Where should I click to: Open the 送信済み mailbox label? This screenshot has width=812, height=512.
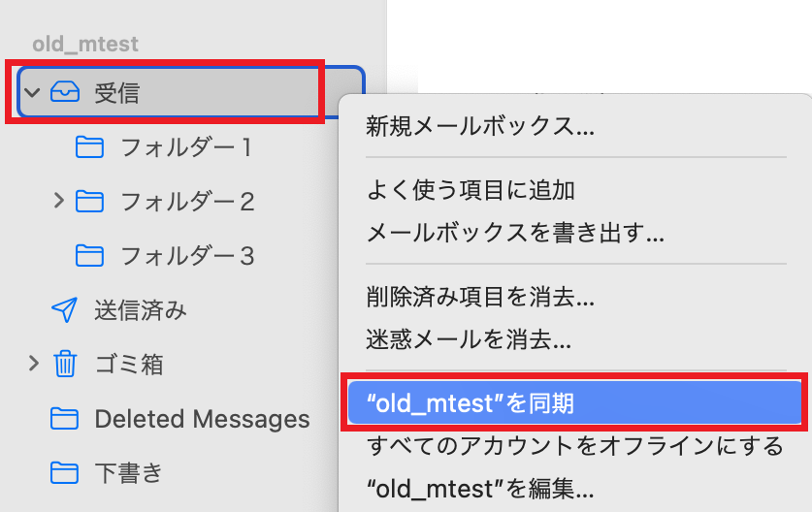pos(141,310)
